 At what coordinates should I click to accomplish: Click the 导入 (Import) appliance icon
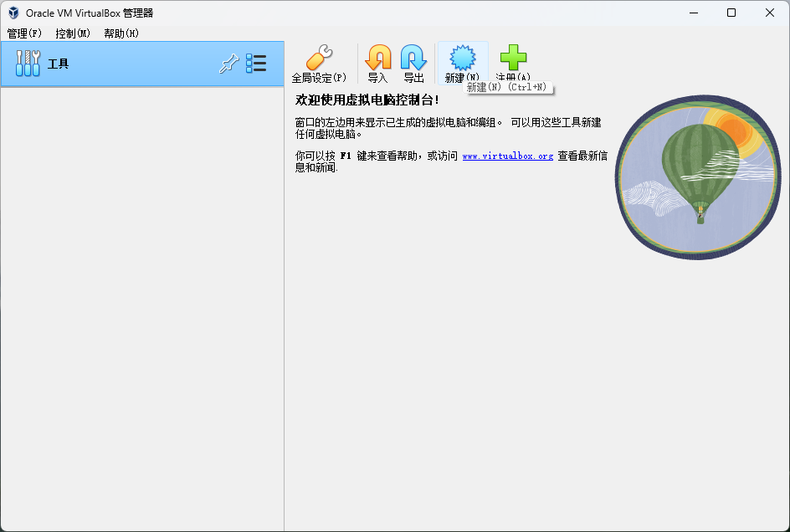coord(377,59)
